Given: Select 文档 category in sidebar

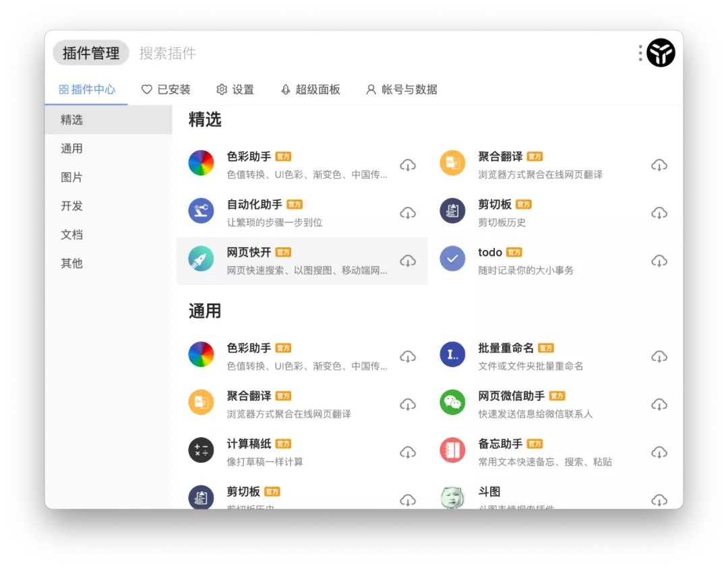Looking at the screenshot, I should tap(109, 234).
